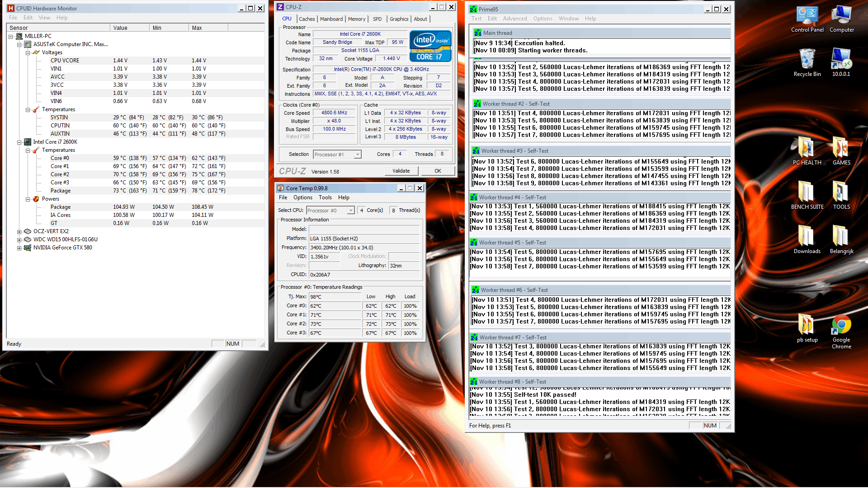
Task: Launch the Google Chrome desktop shortcut
Action: 841,332
